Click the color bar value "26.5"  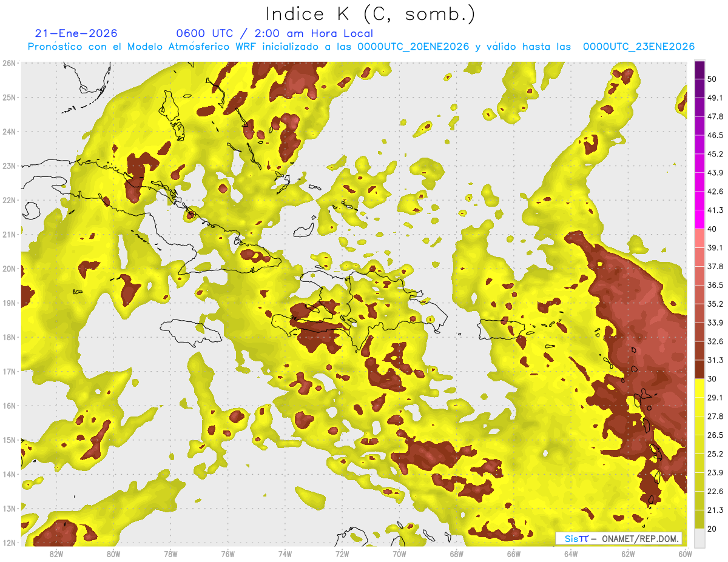(x=715, y=435)
